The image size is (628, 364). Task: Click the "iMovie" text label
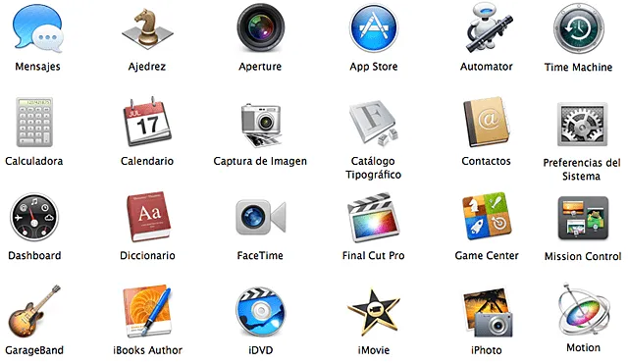click(x=374, y=350)
